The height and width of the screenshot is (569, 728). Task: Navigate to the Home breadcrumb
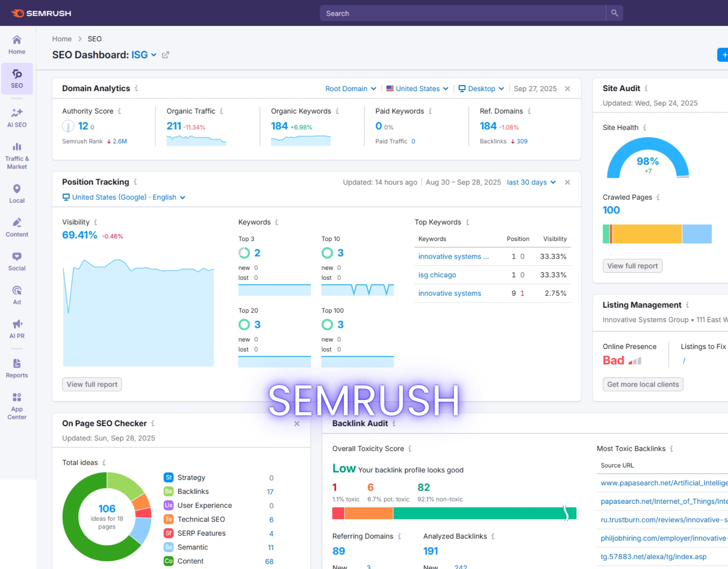point(61,39)
